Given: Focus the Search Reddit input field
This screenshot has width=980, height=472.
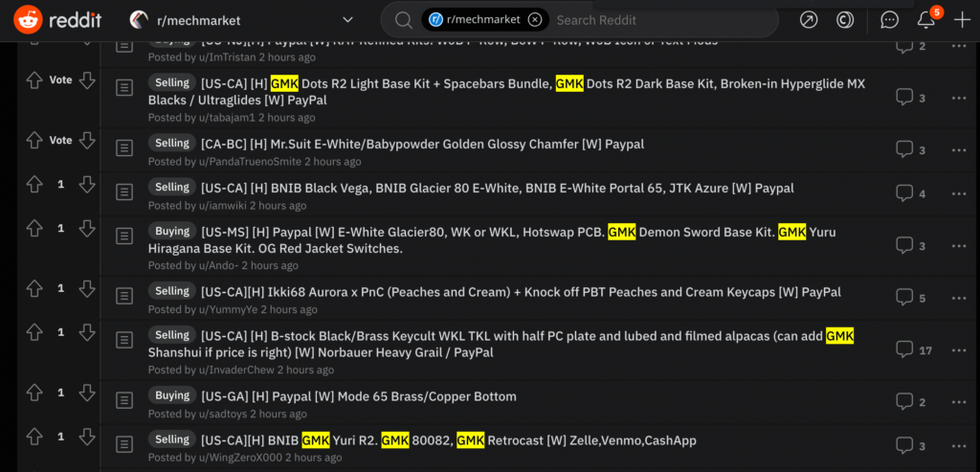Looking at the screenshot, I should tap(662, 20).
